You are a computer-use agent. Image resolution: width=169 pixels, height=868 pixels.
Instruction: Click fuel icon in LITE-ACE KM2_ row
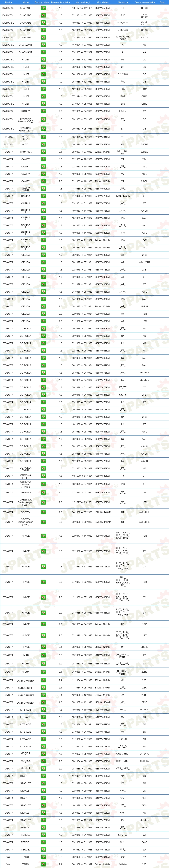pyautogui.click(x=43, y=710)
